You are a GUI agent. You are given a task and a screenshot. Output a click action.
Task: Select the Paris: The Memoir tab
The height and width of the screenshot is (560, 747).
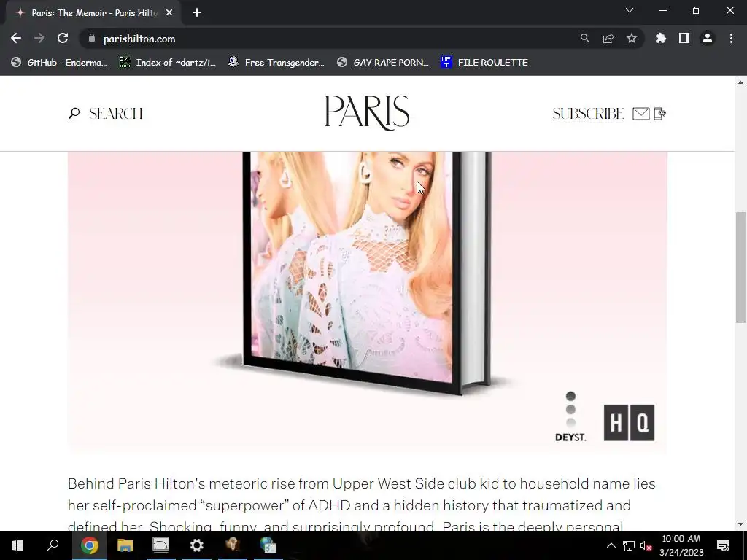click(x=93, y=13)
